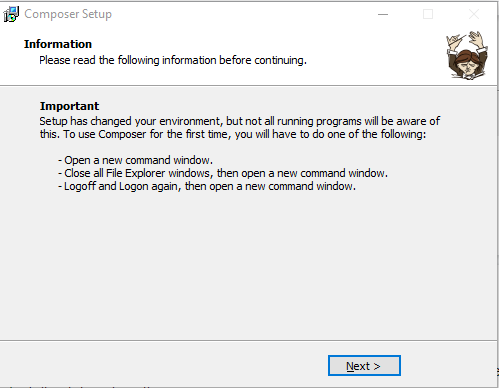Click the Composer conductor logo image

pos(467,55)
